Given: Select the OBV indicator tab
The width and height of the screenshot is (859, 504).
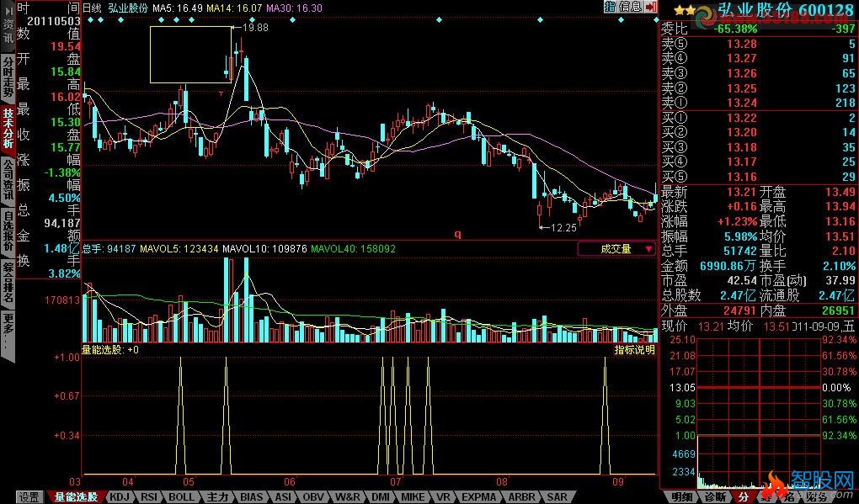Looking at the screenshot, I should [x=313, y=497].
